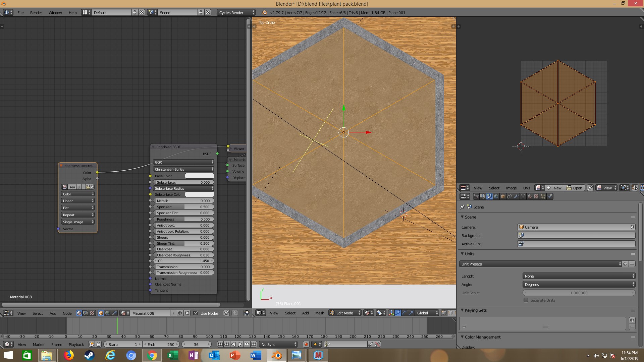Viewport: 644px width, 362px height.
Task: Click Open button in image editor
Action: (575, 188)
